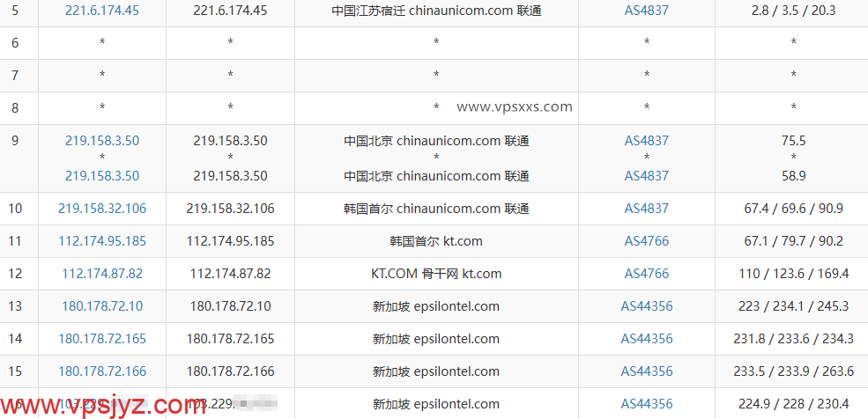The height and width of the screenshot is (419, 868).
Task: Select the black hostname text 180.178.72.166
Action: (230, 371)
